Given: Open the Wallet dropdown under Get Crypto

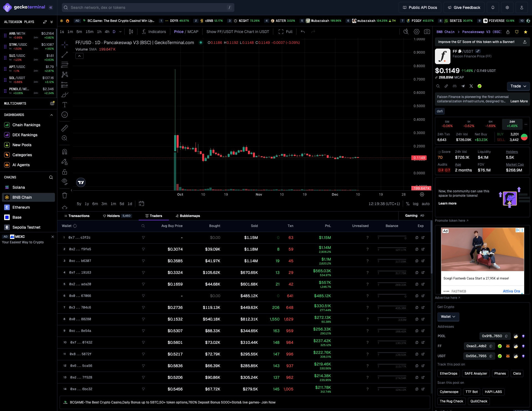Looking at the screenshot, I should pos(448,317).
